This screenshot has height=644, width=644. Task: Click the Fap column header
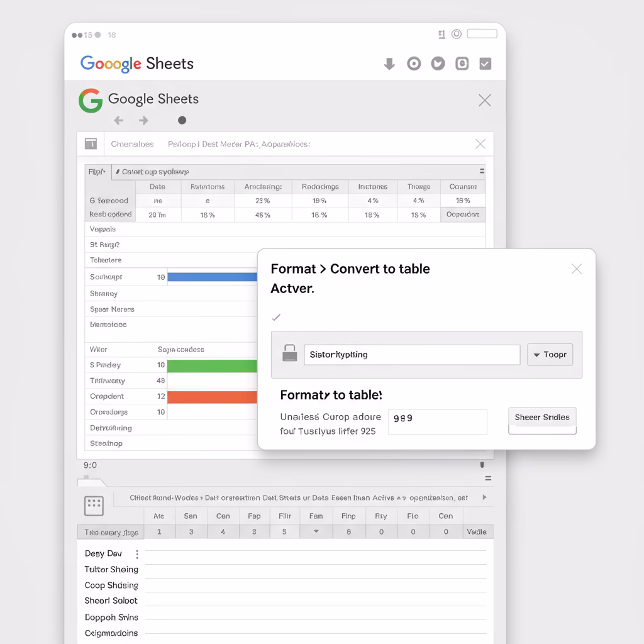coord(254,516)
